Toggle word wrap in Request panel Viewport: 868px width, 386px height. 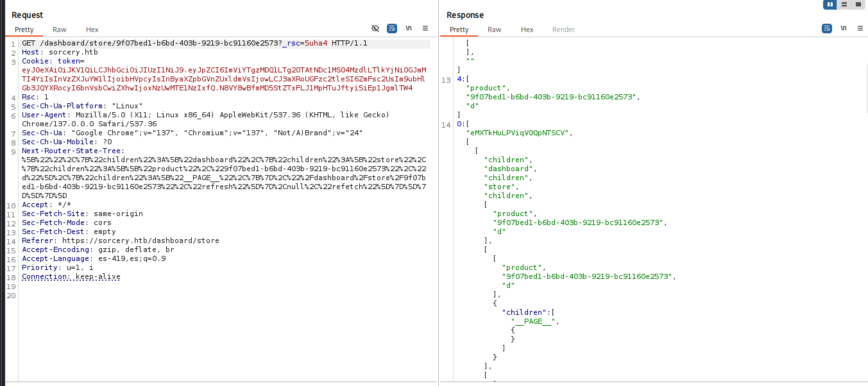(x=392, y=29)
